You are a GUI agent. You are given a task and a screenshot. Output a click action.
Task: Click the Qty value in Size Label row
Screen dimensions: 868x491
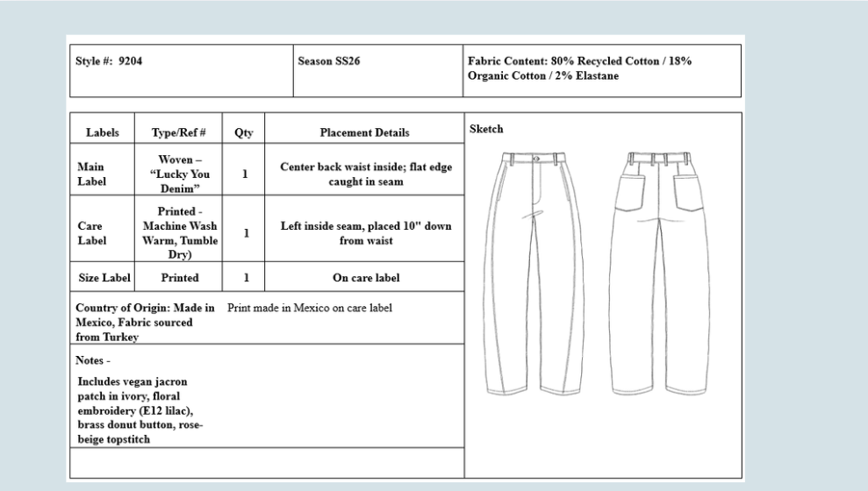click(247, 278)
